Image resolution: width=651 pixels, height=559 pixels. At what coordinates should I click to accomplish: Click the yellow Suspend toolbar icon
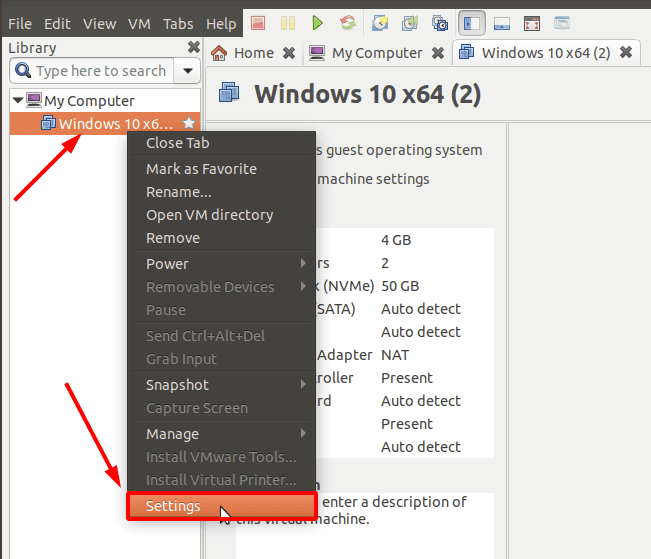288,23
